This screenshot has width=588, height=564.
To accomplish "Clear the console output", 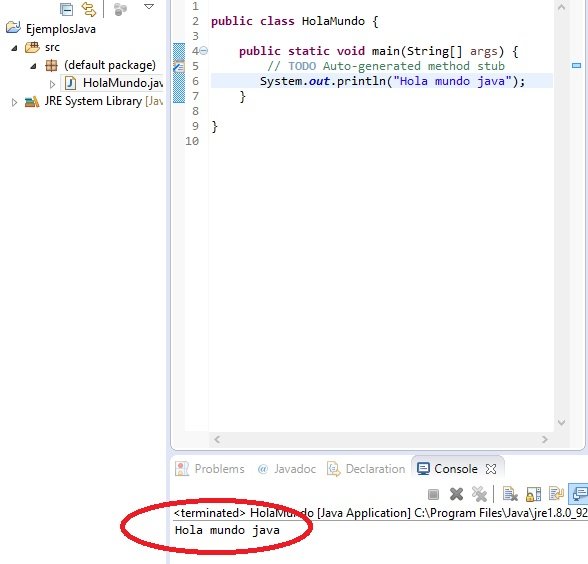I will click(510, 494).
